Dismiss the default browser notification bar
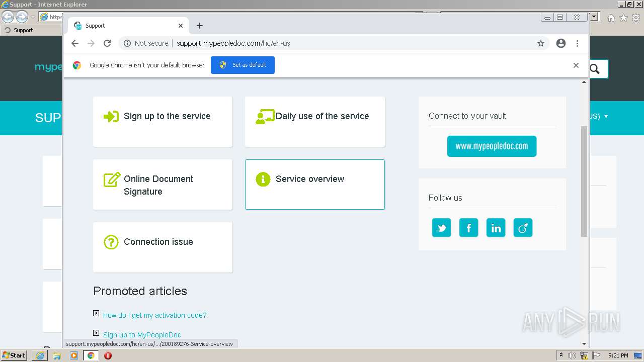The image size is (644, 362). click(576, 65)
